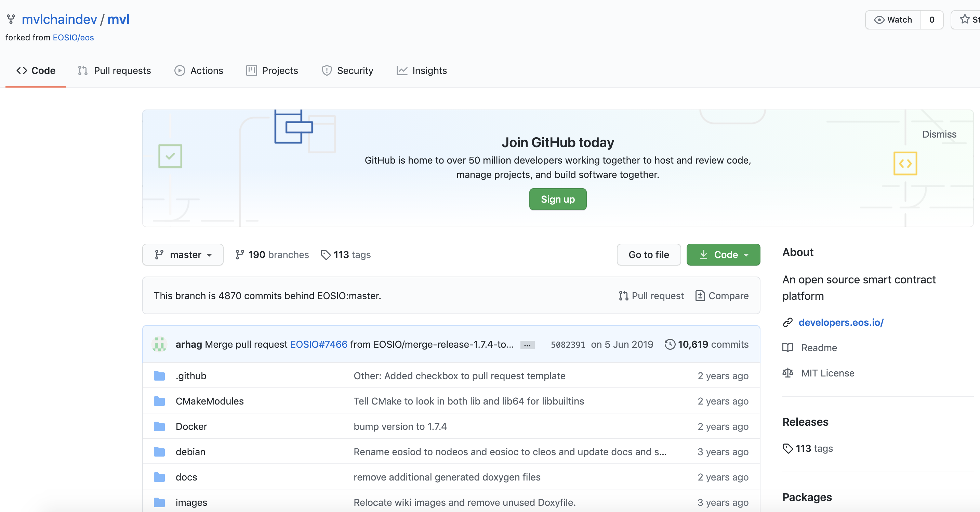Click the link icon beside developers.eos.io
The width and height of the screenshot is (980, 512).
(787, 322)
